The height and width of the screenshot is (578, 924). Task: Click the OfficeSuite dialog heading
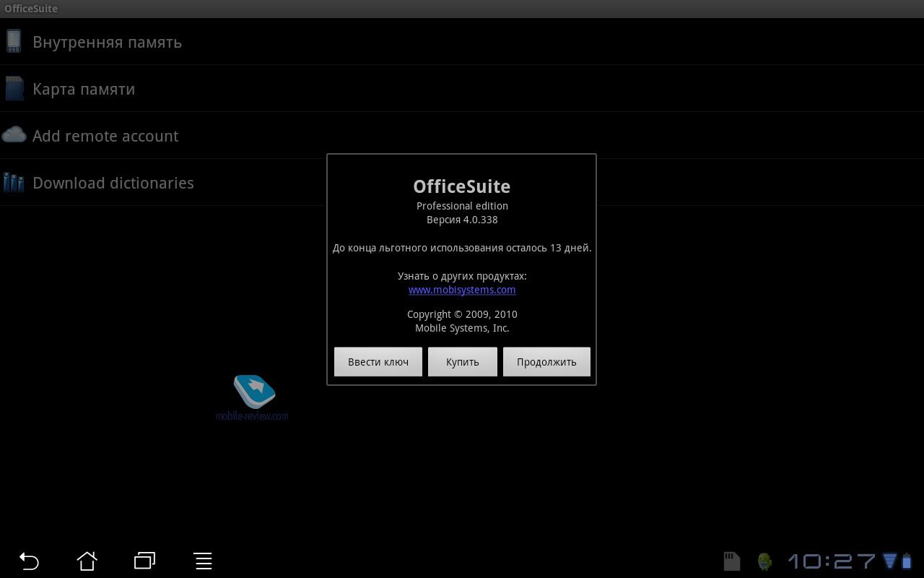pos(462,186)
